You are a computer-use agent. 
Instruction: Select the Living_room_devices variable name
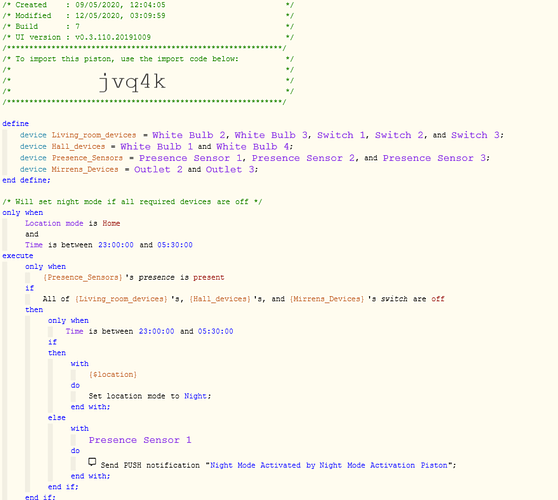[94, 135]
